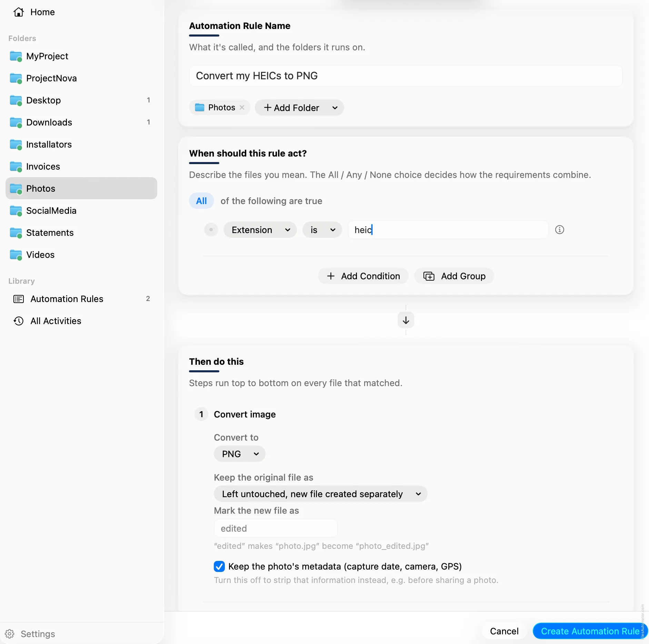Open the SocialMedia folder
This screenshot has height=644, width=649.
(x=81, y=211)
